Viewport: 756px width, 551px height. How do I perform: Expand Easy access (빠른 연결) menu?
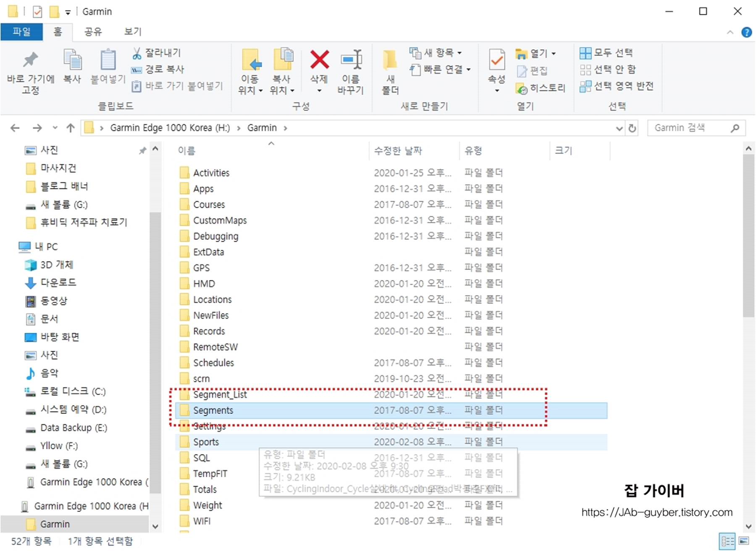pos(440,69)
